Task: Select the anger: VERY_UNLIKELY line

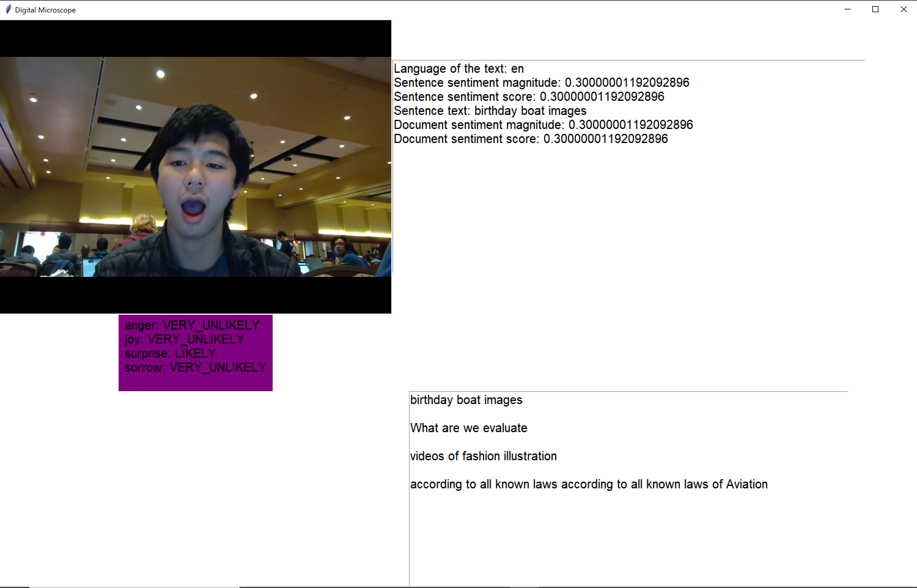Action: pyautogui.click(x=192, y=325)
